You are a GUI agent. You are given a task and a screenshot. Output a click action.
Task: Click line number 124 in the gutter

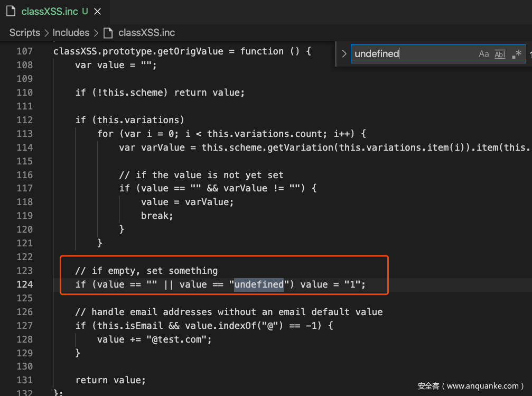(x=24, y=284)
